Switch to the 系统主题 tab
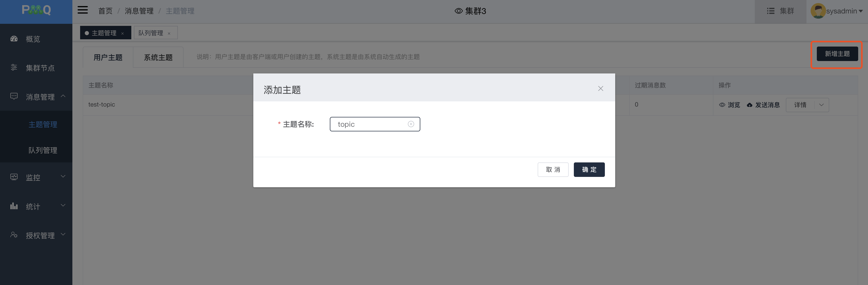Image resolution: width=868 pixels, height=285 pixels. coord(158,57)
